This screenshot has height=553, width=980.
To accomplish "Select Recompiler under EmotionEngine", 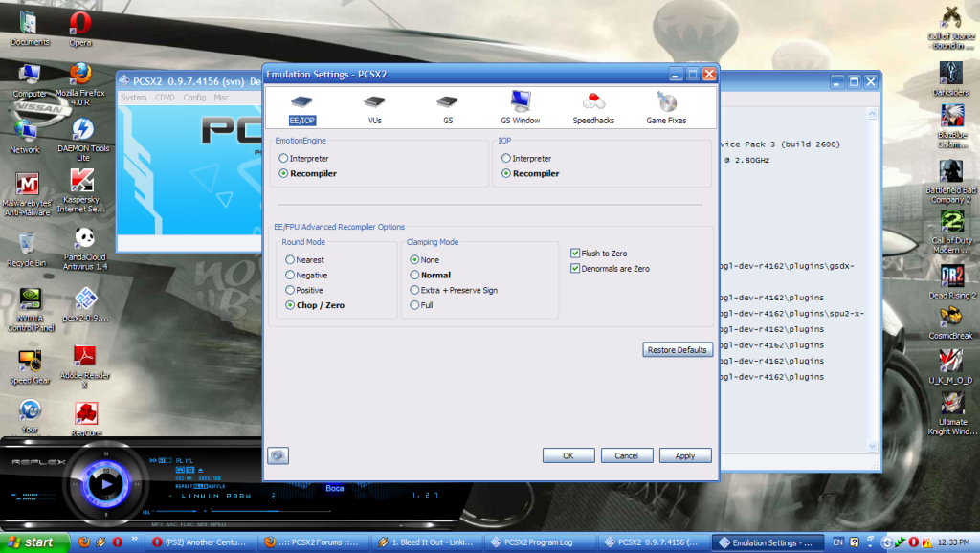I will pyautogui.click(x=307, y=174).
